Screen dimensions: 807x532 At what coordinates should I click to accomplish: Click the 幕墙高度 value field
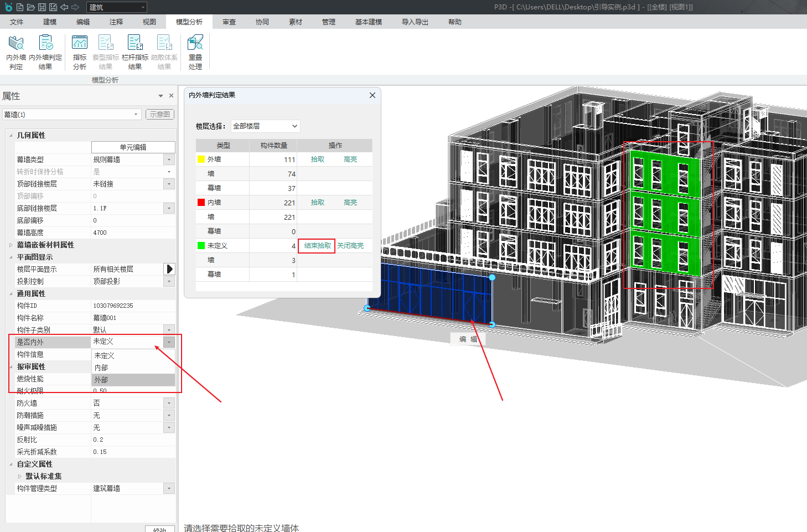(133, 233)
